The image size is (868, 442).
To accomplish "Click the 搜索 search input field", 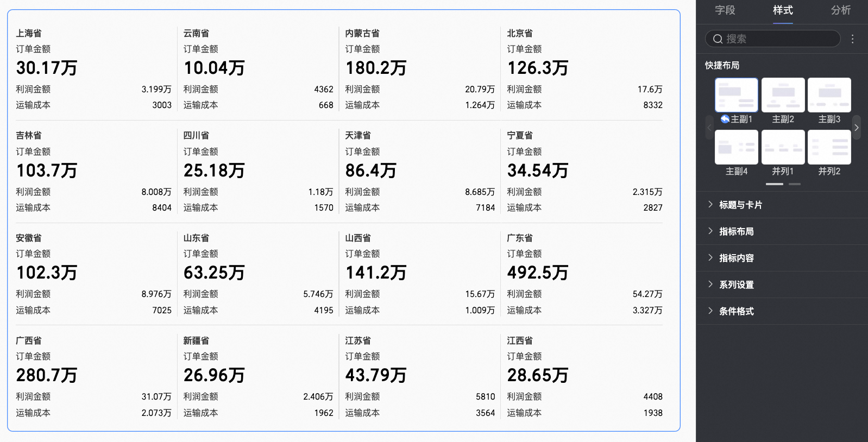I will [777, 39].
